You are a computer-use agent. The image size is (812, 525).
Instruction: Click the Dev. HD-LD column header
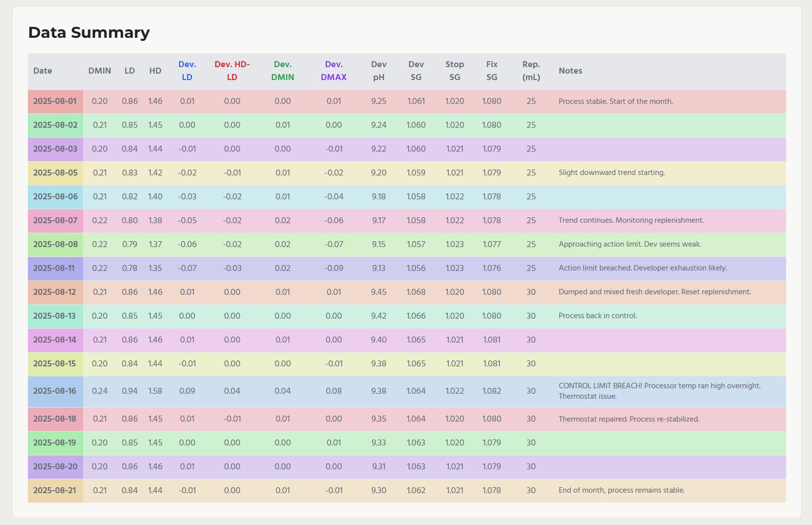click(x=232, y=71)
